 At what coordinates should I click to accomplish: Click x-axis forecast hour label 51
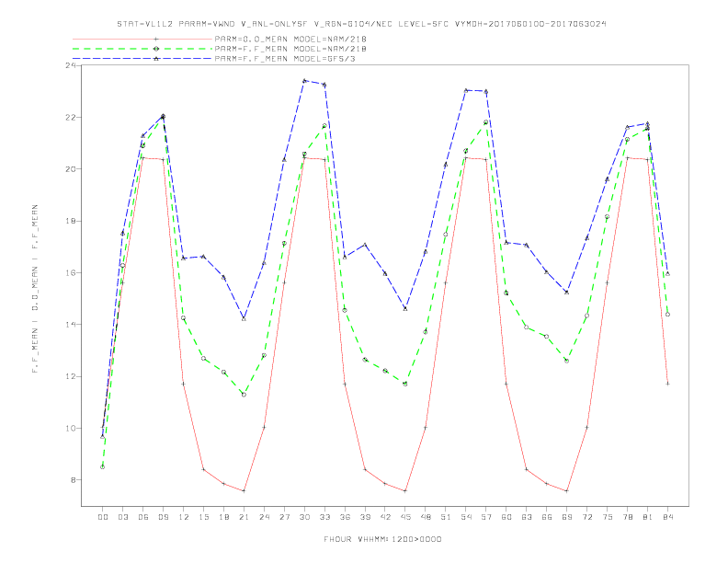pyautogui.click(x=446, y=517)
